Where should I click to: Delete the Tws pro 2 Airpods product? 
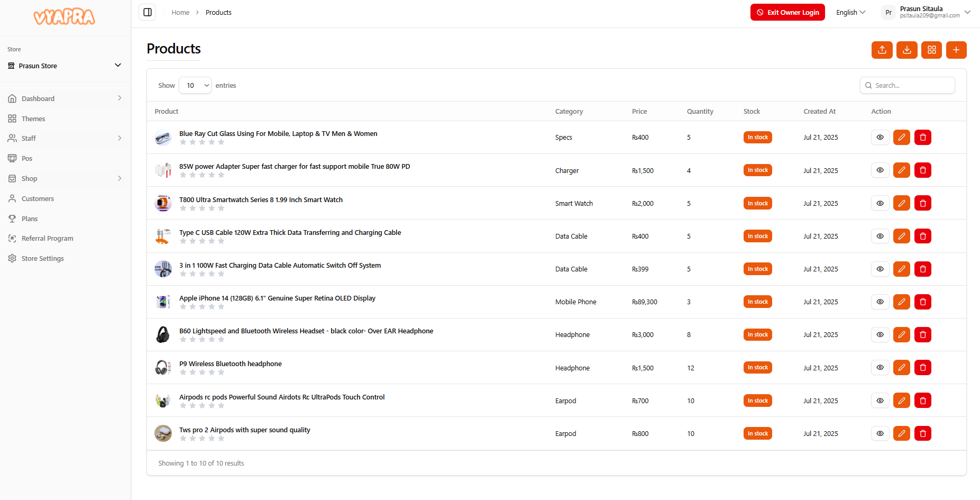coord(923,433)
